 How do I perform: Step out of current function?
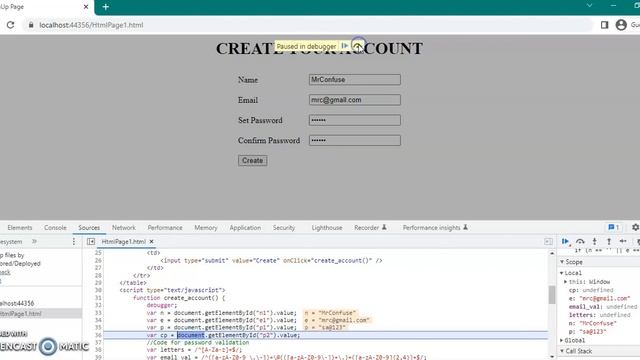point(609,242)
